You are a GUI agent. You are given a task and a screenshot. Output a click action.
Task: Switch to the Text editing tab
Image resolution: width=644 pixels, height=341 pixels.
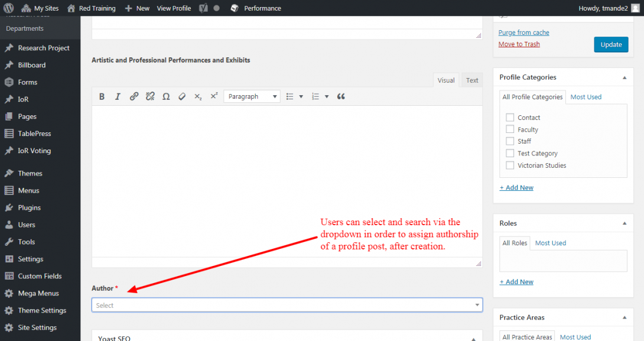click(x=471, y=80)
